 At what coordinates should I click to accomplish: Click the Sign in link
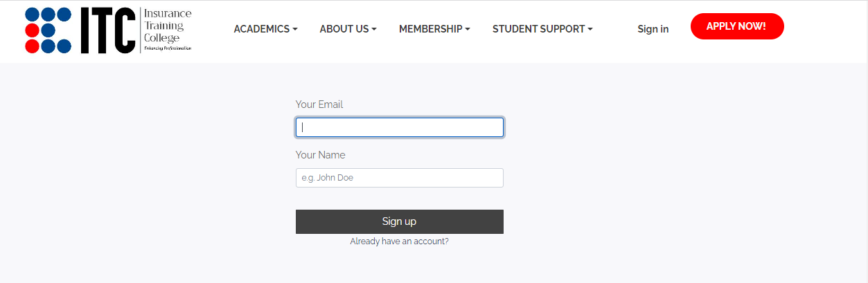tap(653, 29)
